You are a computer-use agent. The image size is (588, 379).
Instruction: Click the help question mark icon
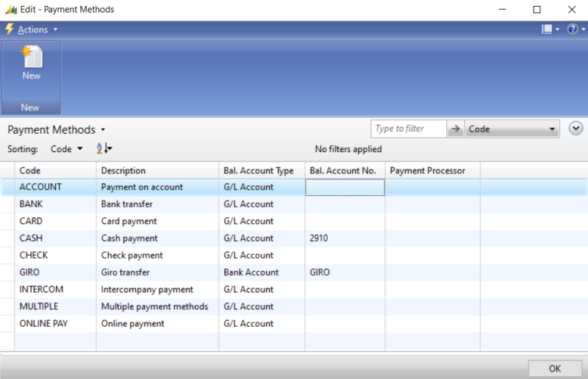click(x=571, y=29)
